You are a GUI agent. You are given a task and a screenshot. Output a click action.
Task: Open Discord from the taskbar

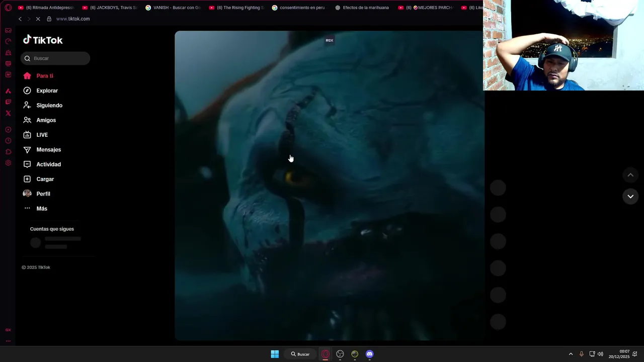[x=370, y=354]
